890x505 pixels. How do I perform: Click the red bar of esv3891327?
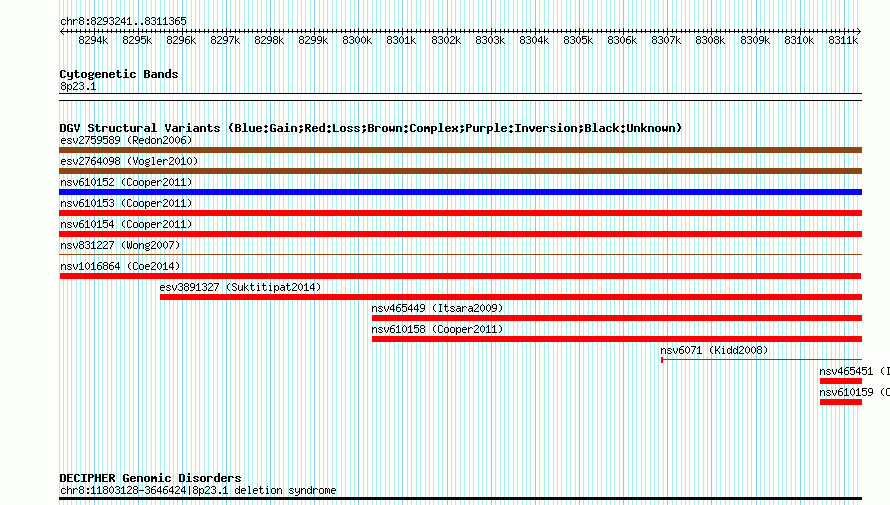click(x=511, y=297)
